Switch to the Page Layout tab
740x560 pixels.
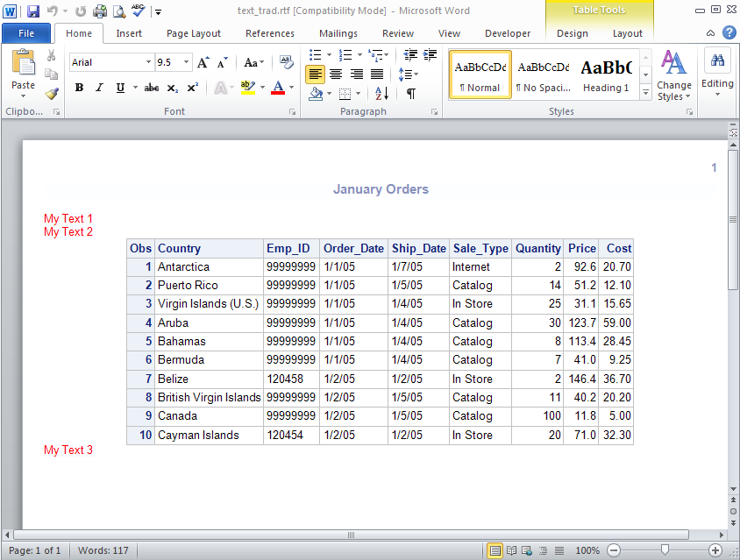coord(194,33)
